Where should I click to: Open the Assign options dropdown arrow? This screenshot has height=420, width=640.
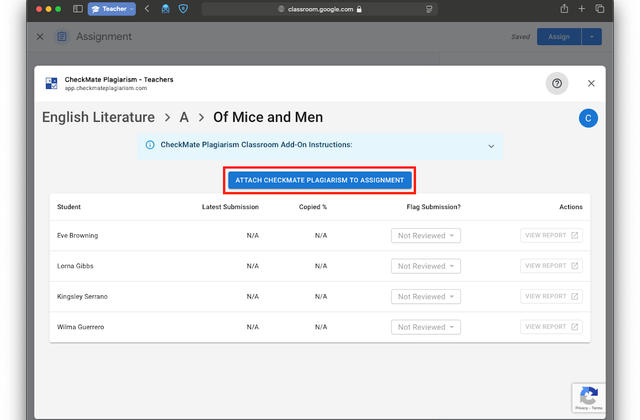591,37
